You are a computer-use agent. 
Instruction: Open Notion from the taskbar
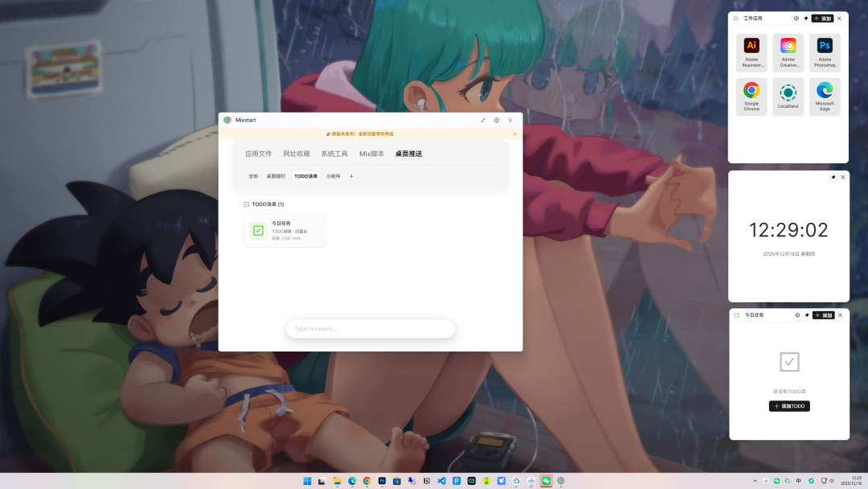pos(425,481)
